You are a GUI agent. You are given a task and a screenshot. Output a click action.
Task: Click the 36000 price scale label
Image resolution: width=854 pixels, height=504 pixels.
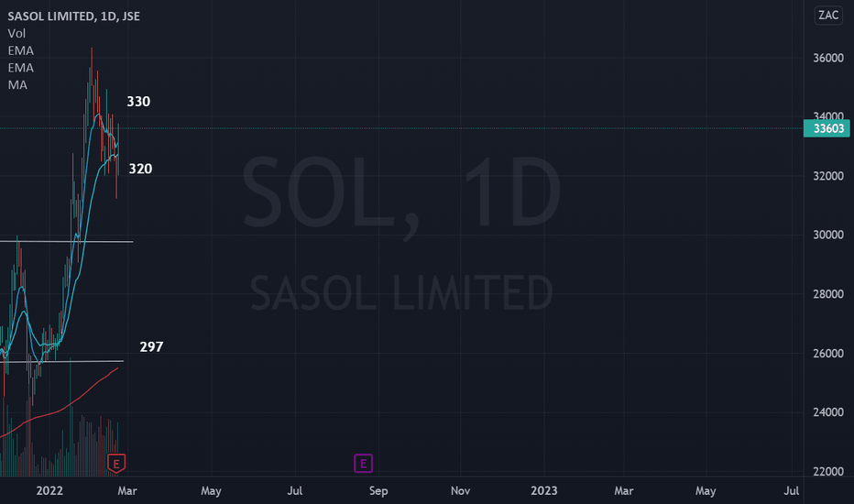coord(828,58)
